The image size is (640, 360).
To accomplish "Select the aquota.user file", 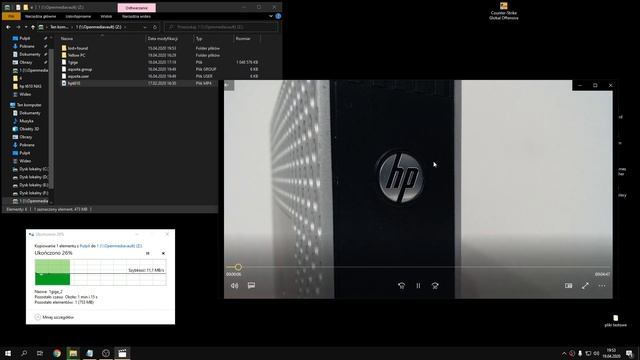I will [x=78, y=76].
